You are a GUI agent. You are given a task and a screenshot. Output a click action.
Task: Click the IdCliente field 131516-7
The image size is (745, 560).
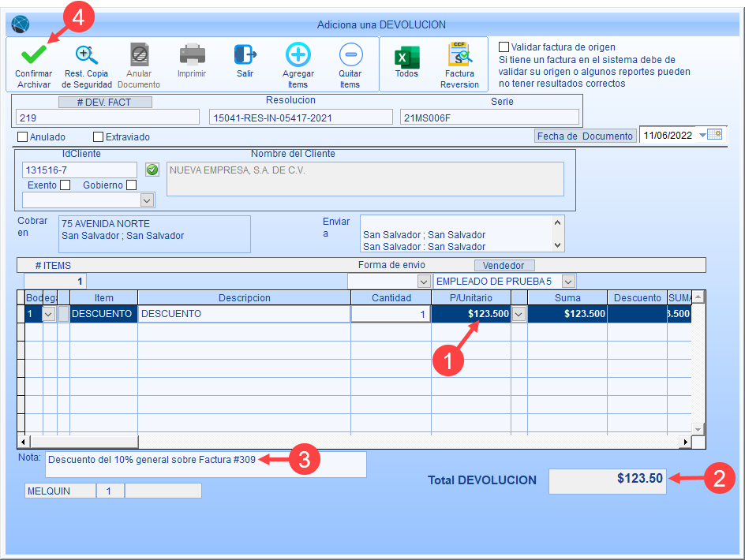tap(80, 170)
